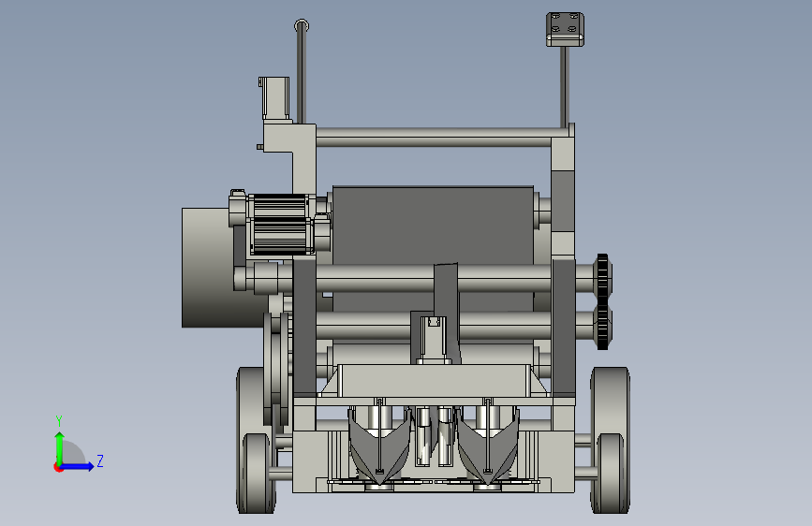Select the ring at top of left rod
The height and width of the screenshot is (526, 812).
[302, 26]
